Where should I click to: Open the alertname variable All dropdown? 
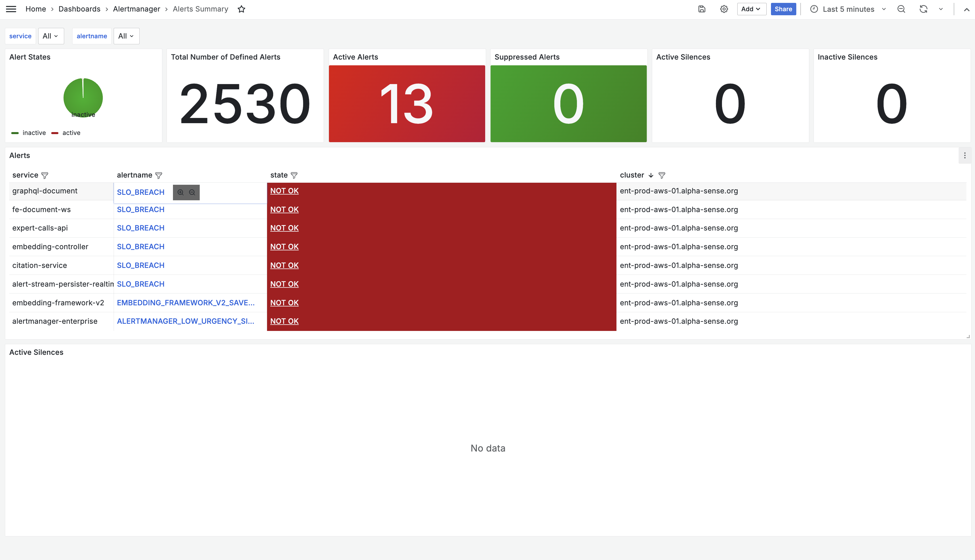(x=126, y=36)
